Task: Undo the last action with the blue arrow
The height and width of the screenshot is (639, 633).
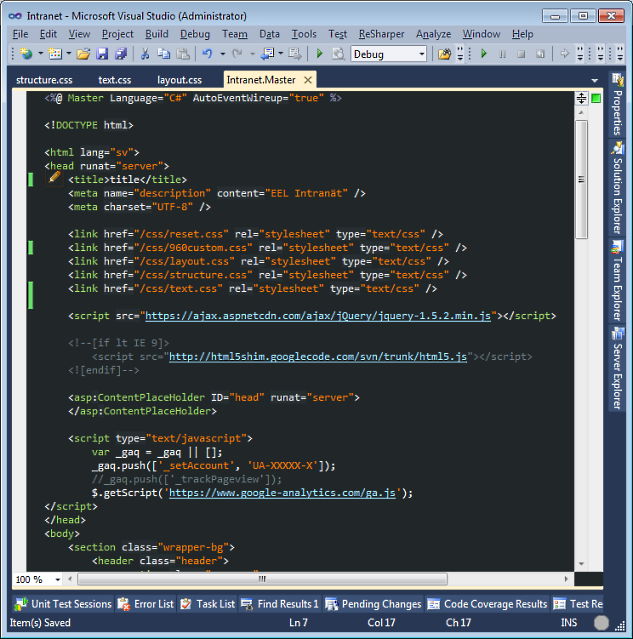Action: pos(207,53)
